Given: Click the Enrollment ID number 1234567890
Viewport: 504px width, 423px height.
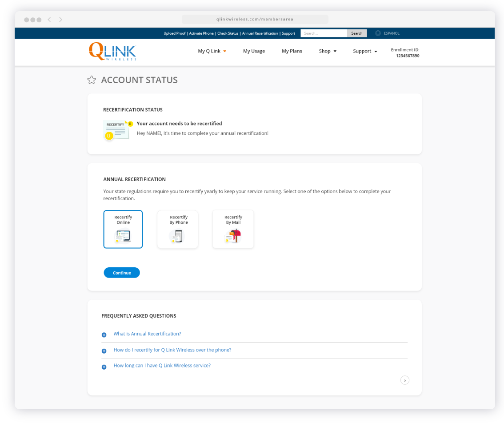Looking at the screenshot, I should coord(408,56).
